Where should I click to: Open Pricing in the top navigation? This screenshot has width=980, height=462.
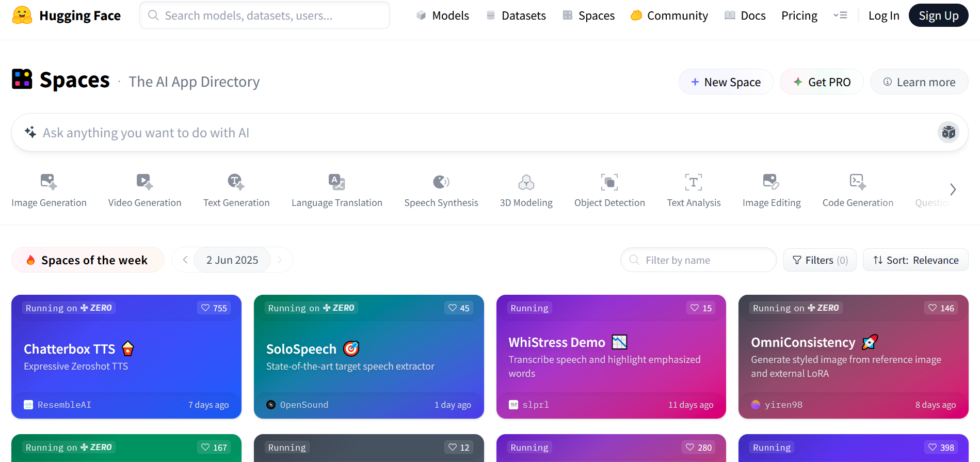[799, 15]
